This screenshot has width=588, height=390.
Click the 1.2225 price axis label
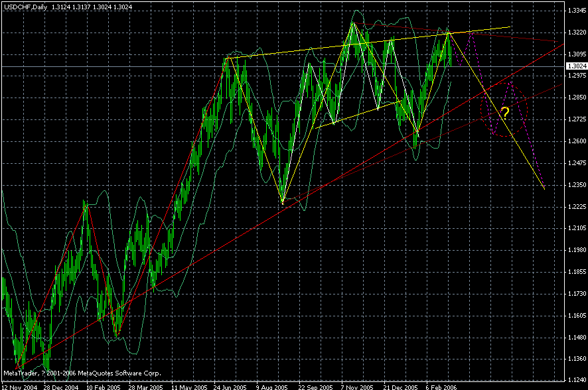(577, 206)
